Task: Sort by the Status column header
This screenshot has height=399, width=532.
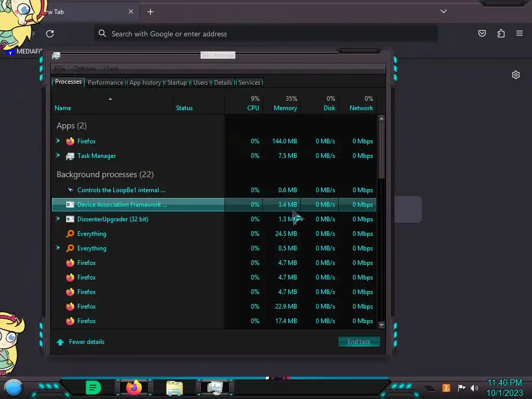Action: pyautogui.click(x=198, y=104)
